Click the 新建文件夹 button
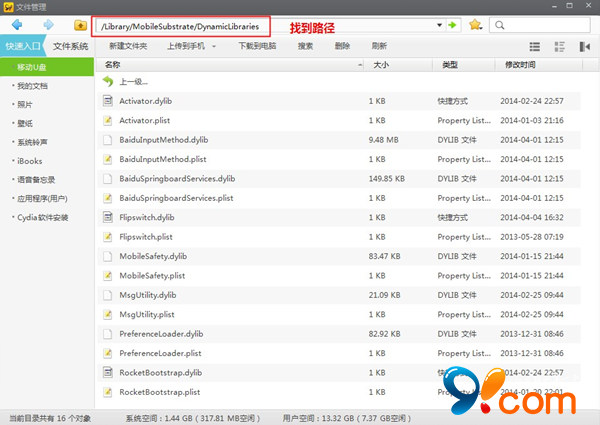 (x=128, y=46)
